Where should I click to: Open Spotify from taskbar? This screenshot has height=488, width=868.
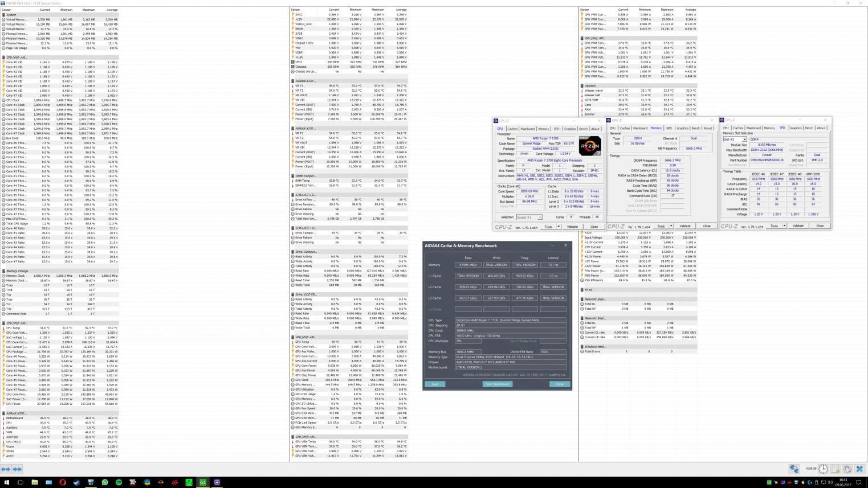119,482
